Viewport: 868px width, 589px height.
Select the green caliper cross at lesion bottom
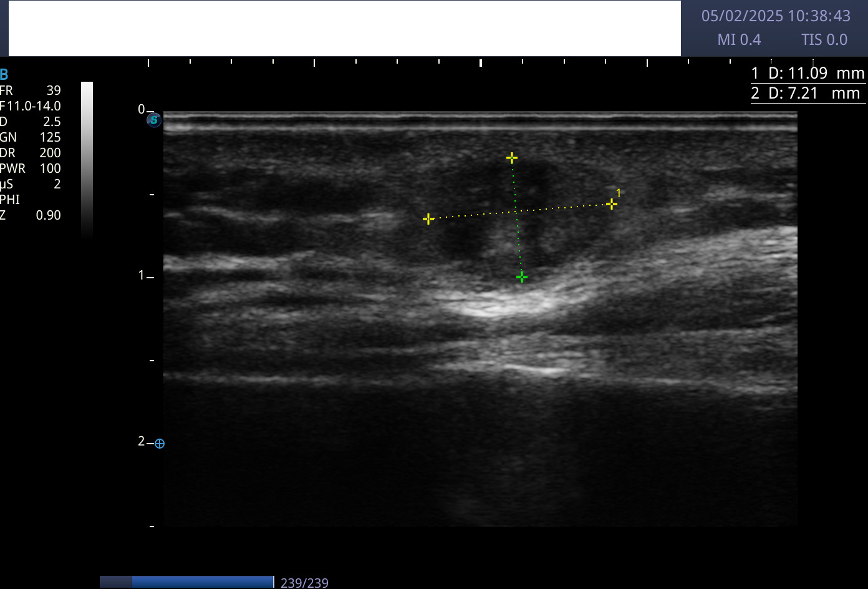tap(522, 277)
